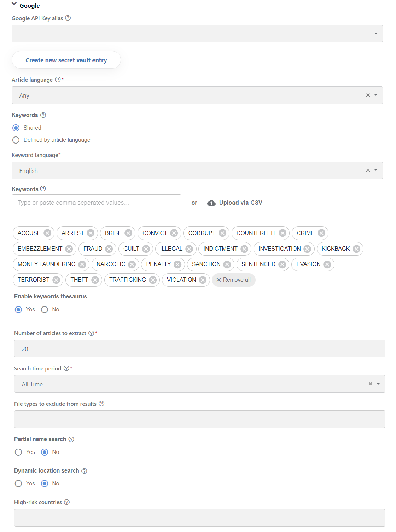
Task: Choose Yes for Partial name search
Action: pos(18,452)
